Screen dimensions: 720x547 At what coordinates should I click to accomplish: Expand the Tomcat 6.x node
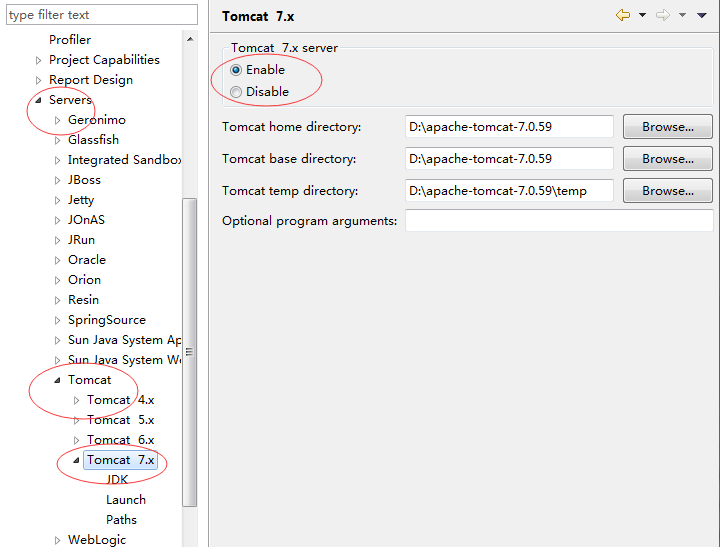77,440
